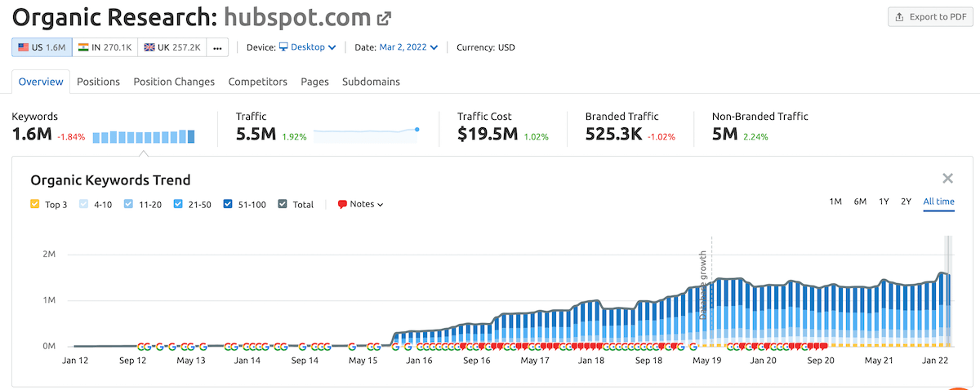980x390 pixels.
Task: Open the Competitors tab
Action: 257,82
